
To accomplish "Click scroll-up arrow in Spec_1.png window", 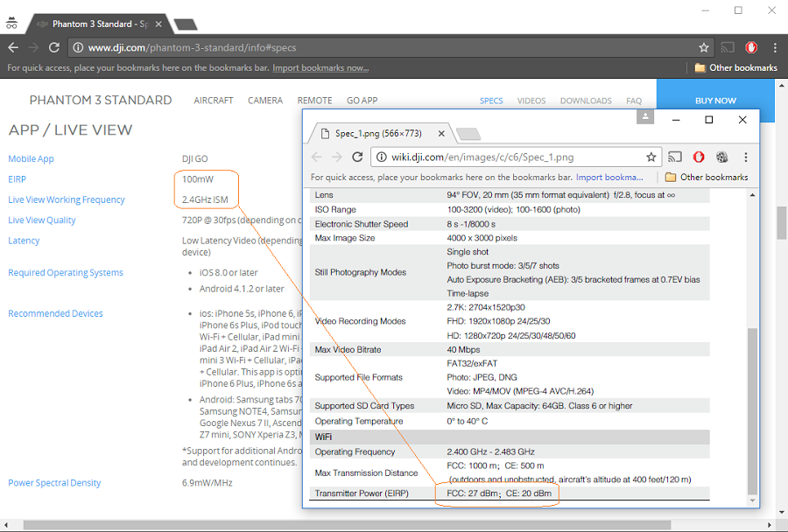I will point(752,195).
